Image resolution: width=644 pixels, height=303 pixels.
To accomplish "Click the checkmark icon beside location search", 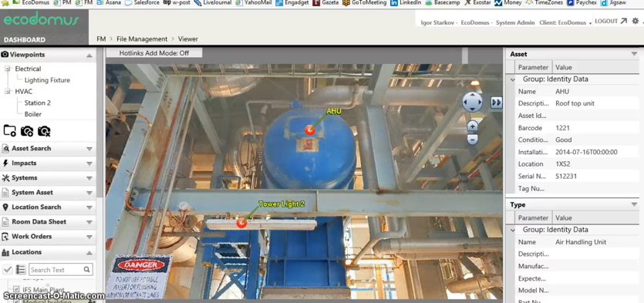I will (x=8, y=270).
